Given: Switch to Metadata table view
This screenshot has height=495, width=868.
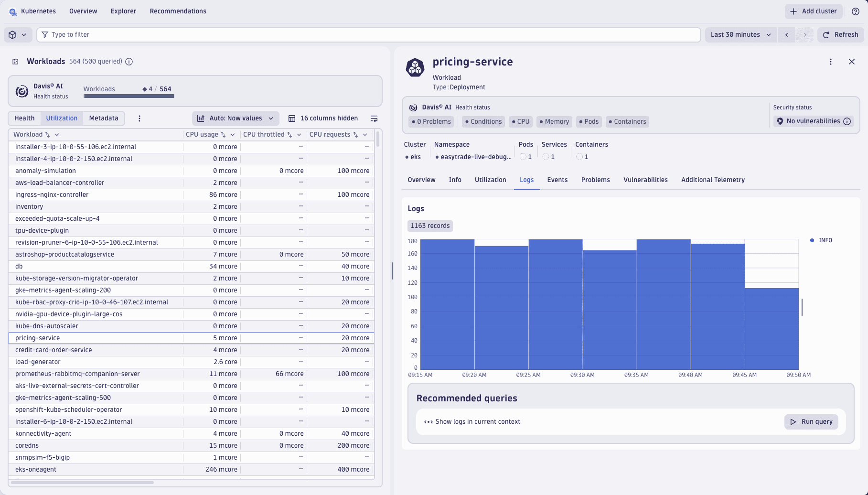Looking at the screenshot, I should point(104,118).
